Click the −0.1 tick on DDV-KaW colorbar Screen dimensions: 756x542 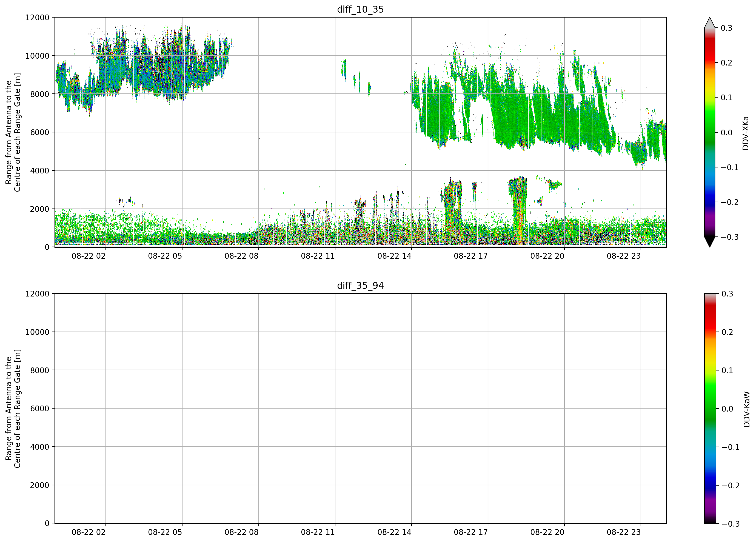(x=731, y=447)
